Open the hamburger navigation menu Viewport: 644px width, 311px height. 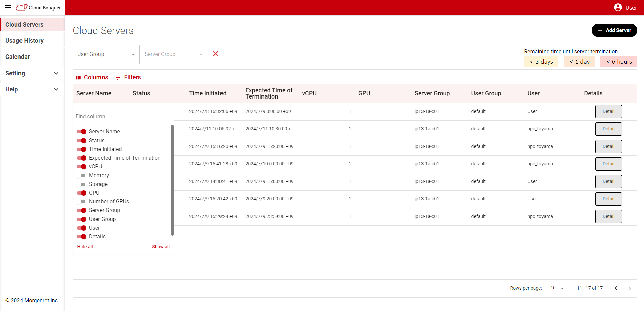pyautogui.click(x=8, y=7)
